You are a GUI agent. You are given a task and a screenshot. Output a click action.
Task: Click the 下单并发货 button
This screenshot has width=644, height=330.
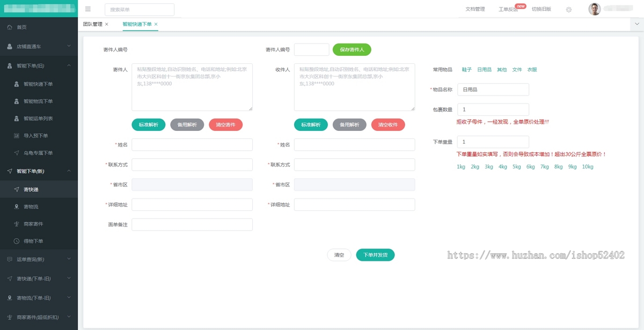click(376, 255)
